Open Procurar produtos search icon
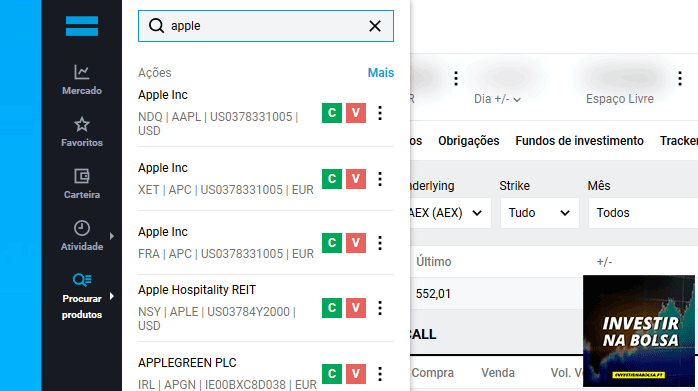The width and height of the screenshot is (698, 391). [82, 280]
